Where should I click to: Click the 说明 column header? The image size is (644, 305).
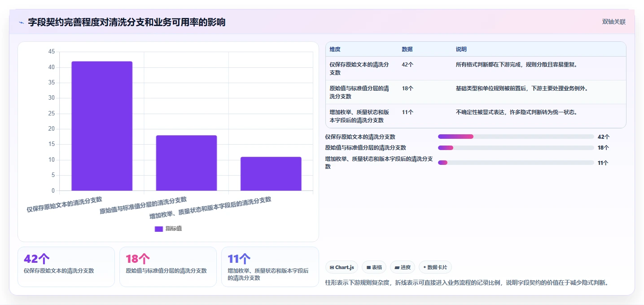coord(461,49)
